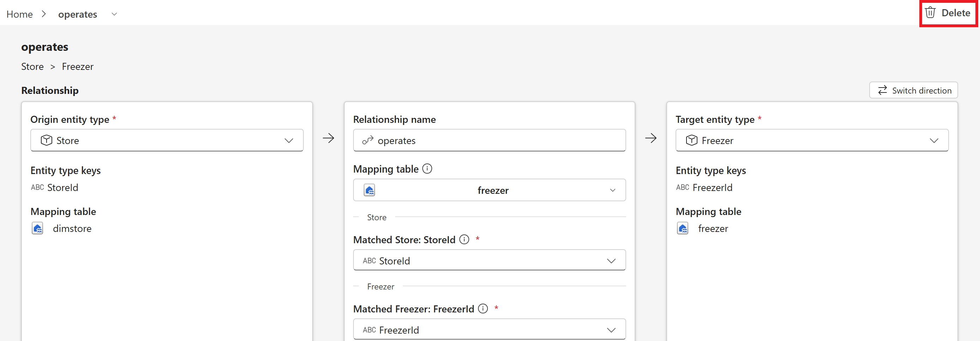
Task: Click the Switch direction arrows icon
Action: [882, 90]
